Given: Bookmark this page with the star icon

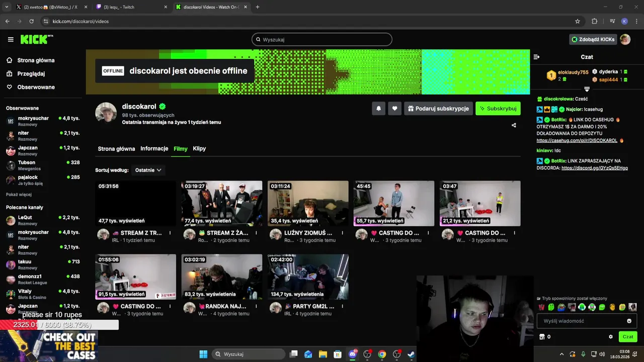Looking at the screenshot, I should [578, 21].
